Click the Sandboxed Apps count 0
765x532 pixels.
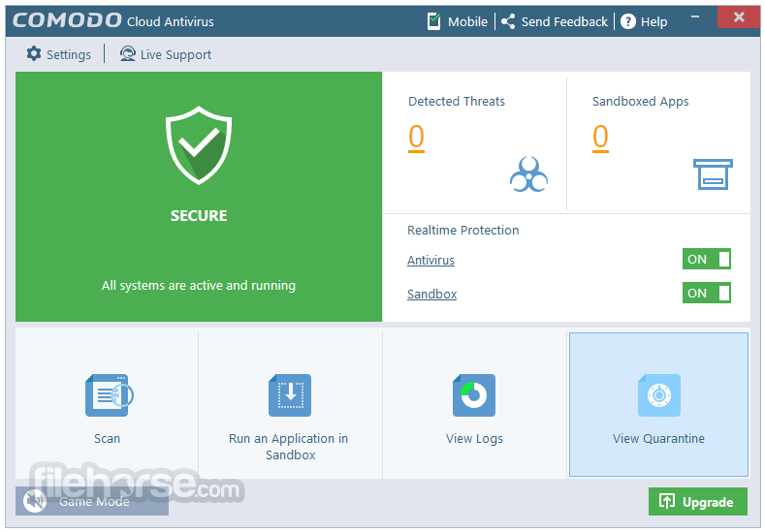[x=600, y=137]
